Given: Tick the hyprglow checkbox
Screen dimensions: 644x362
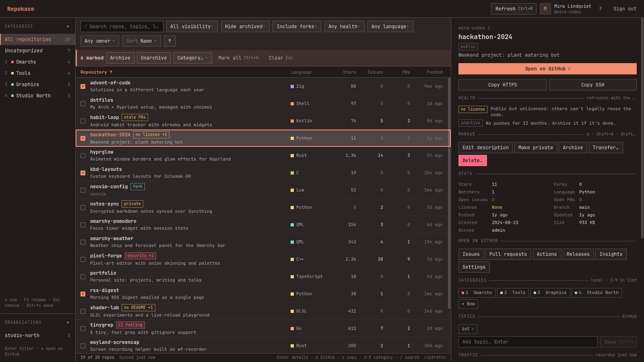Looking at the screenshot, I should (x=83, y=156).
